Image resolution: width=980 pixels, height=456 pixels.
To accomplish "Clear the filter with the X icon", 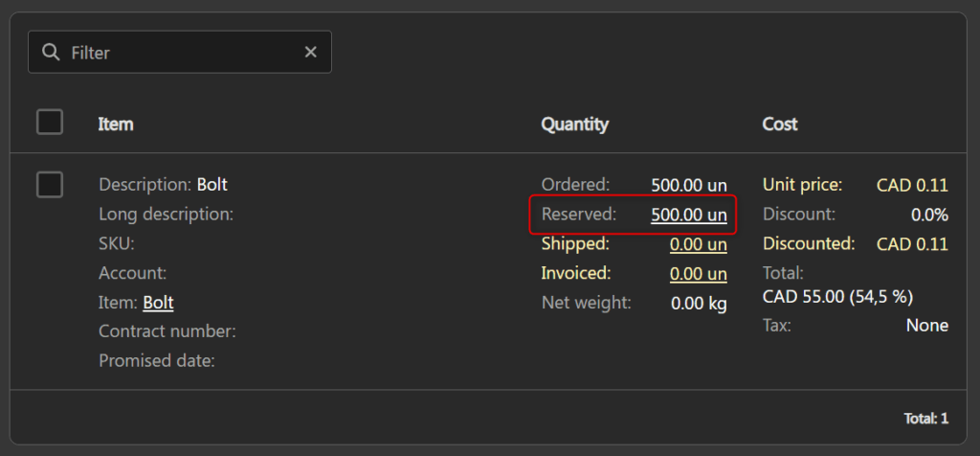I will point(310,52).
